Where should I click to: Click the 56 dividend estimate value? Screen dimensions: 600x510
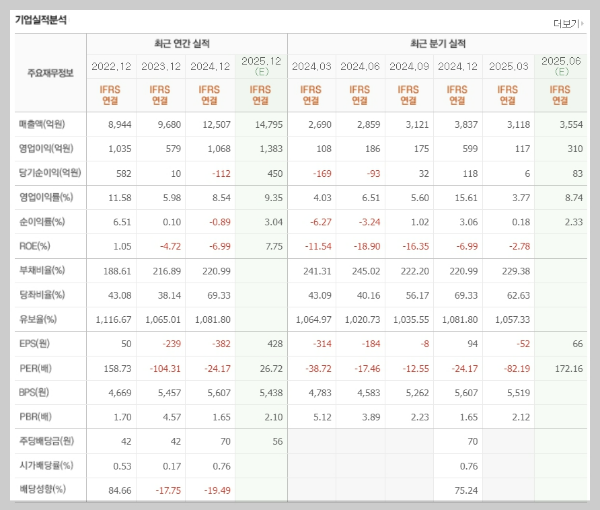pyautogui.click(x=278, y=442)
